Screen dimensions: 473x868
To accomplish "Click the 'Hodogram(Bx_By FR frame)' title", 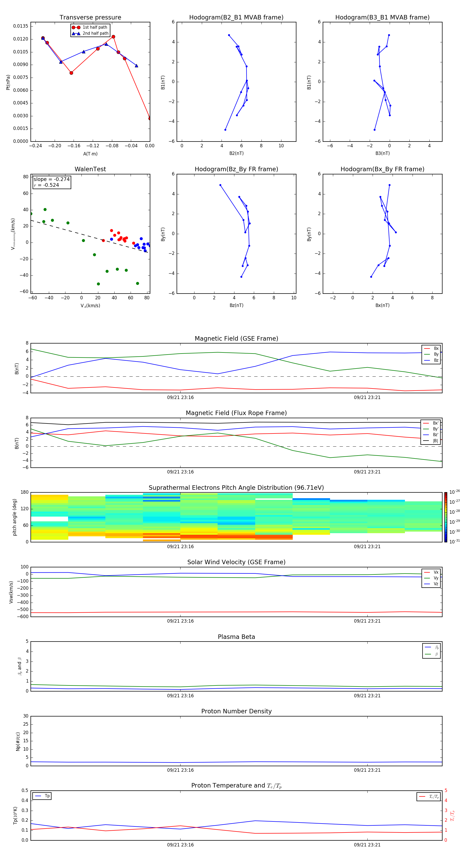I will 382,169.
